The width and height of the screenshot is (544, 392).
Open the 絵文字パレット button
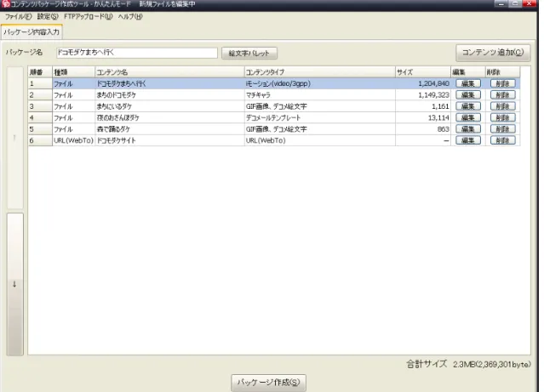(249, 53)
